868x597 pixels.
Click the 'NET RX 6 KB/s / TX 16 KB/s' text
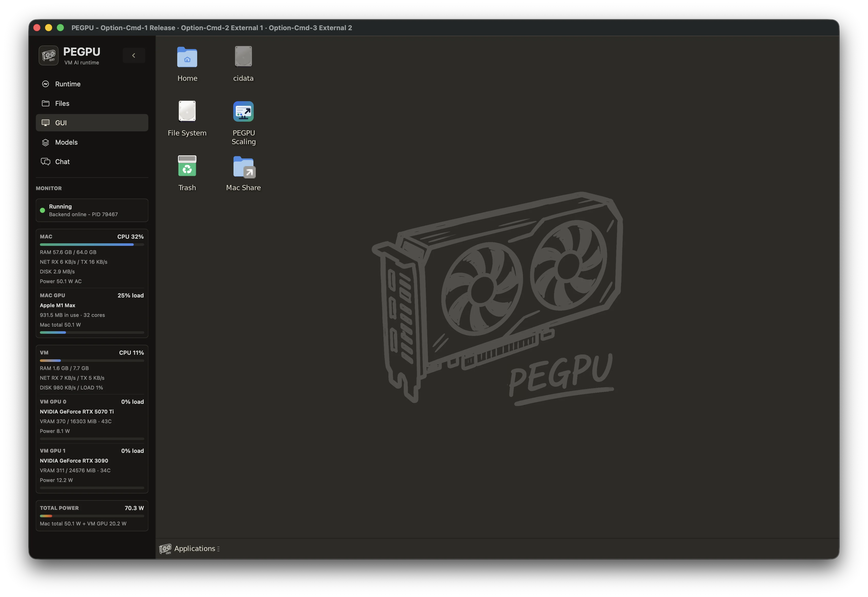[74, 262]
